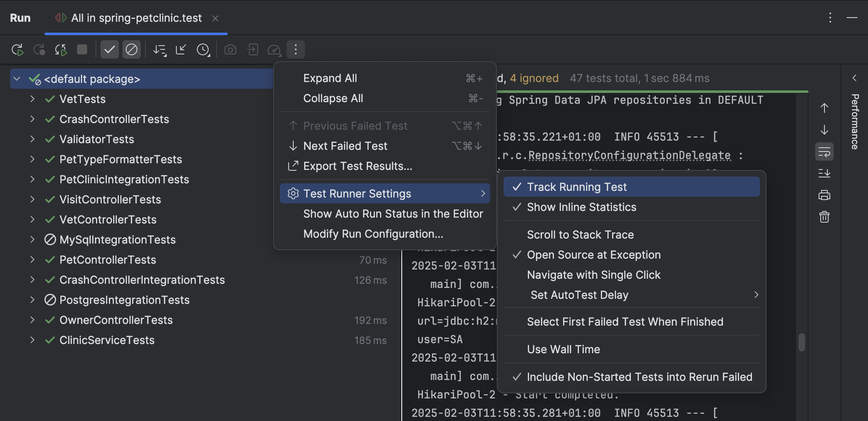The width and height of the screenshot is (868, 421).
Task: Clear the console with the trash icon
Action: tap(824, 217)
